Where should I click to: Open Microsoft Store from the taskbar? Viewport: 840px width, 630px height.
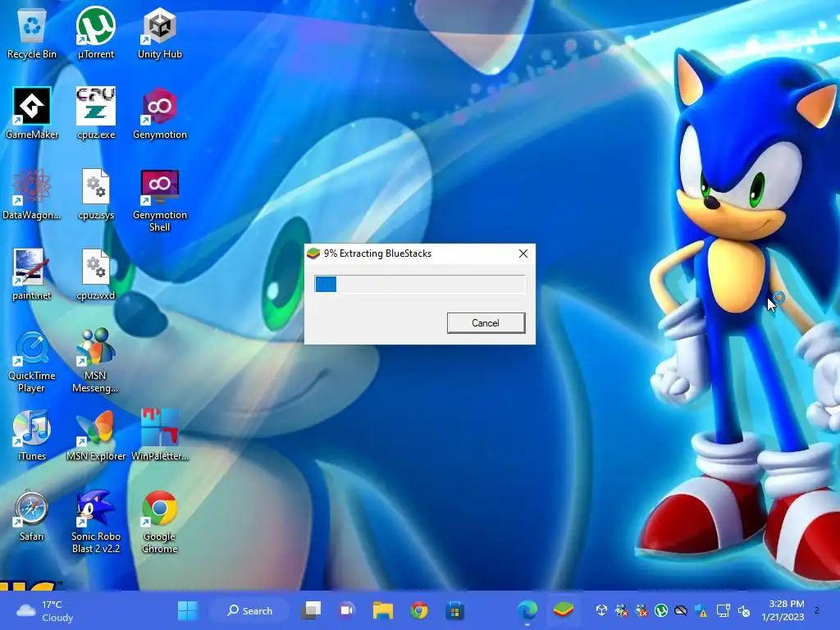[454, 610]
